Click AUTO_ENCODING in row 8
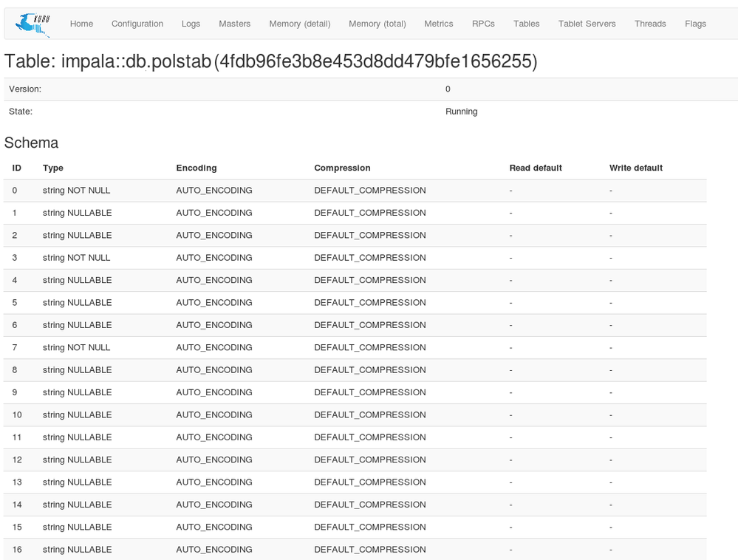Screen dimensions: 738x560 [214, 370]
